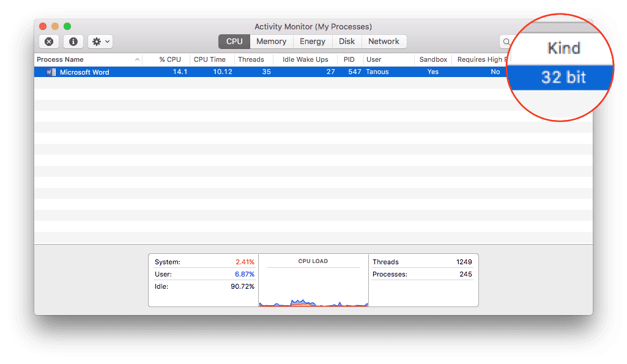Click the Idle 90.72% statistic
This screenshot has width=627, height=364.
(x=204, y=286)
